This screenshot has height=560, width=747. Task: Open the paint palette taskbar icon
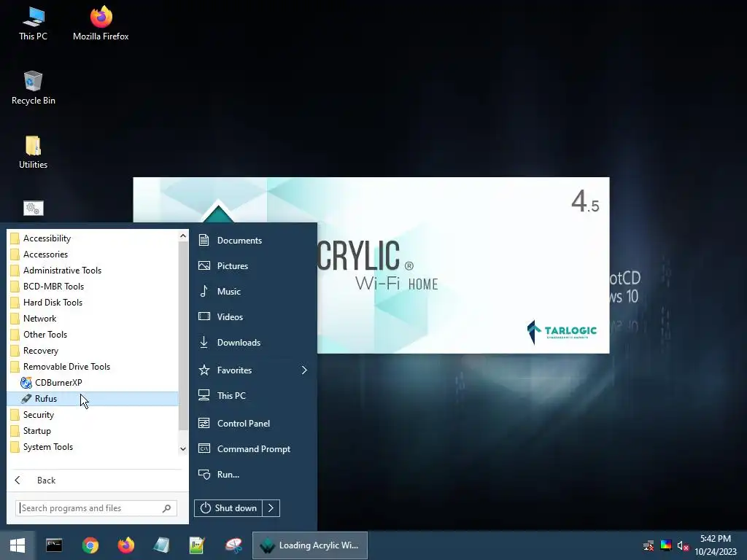tap(233, 545)
